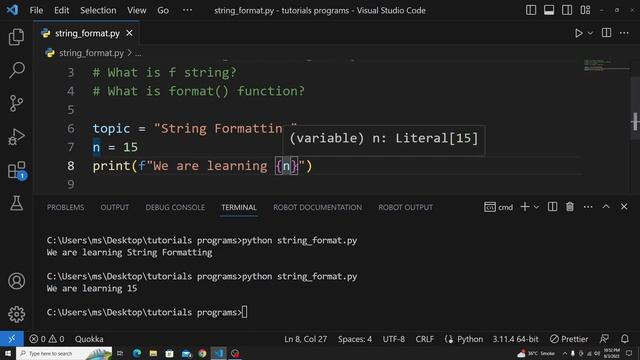Click the Windows taskbar search box
The height and width of the screenshot is (360, 640).
point(64,353)
